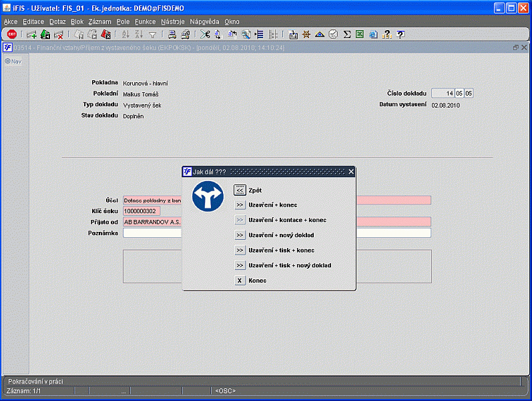Image resolution: width=532 pixels, height=401 pixels.
Task: Click the Poznámka input field
Action: (152, 233)
